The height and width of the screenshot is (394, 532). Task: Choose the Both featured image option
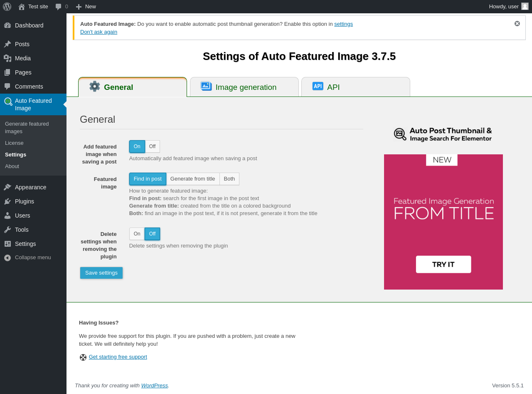(x=229, y=179)
